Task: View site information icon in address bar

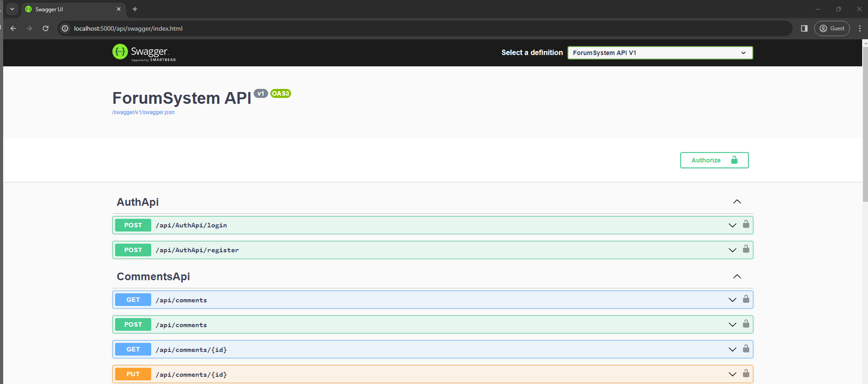Action: [x=65, y=28]
